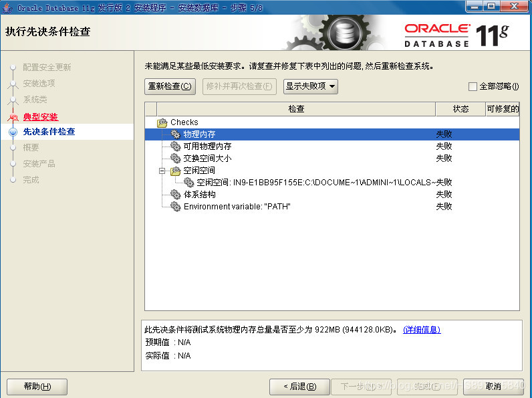Click 失败 status of 交换空间大小
The image size is (532, 398).
[444, 159]
